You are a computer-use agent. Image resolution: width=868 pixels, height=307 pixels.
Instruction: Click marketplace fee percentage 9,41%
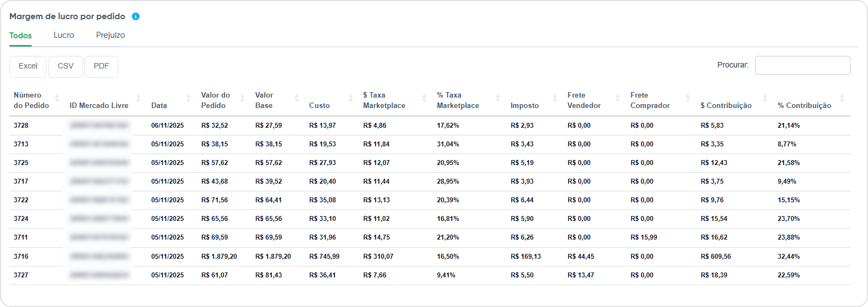[446, 275]
